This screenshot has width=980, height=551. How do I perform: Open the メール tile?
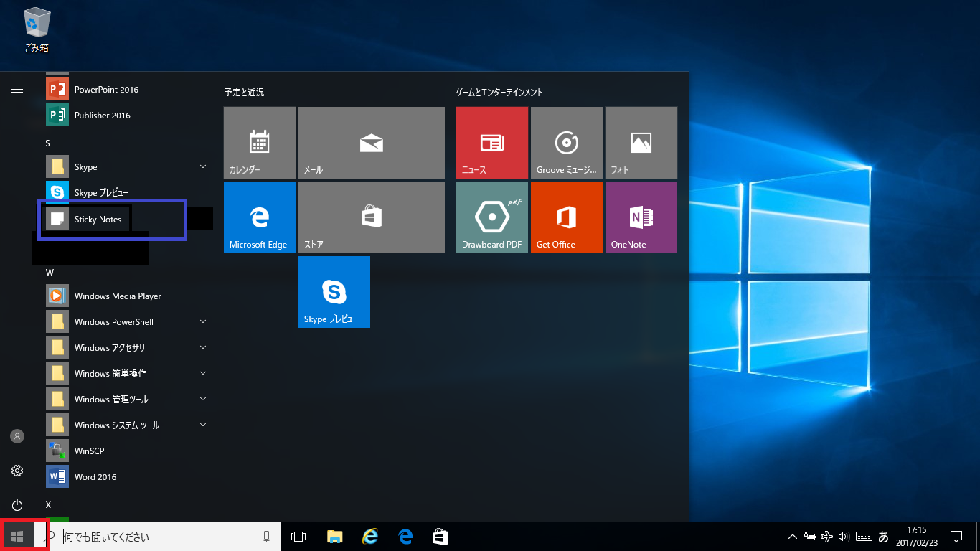tap(372, 143)
